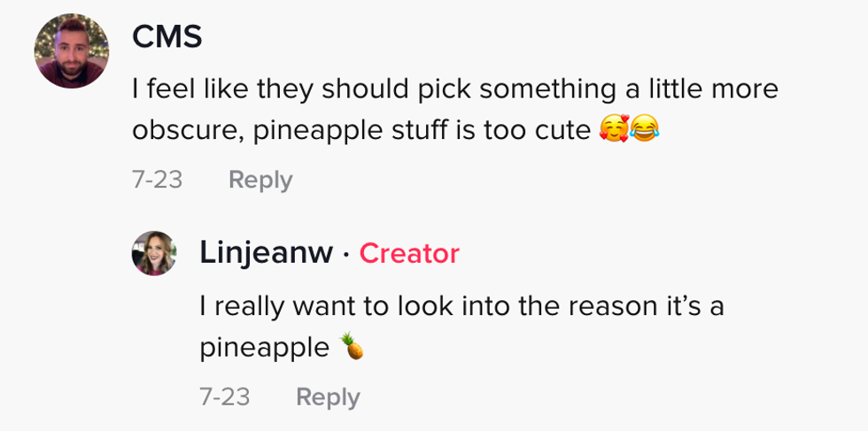Click the line starting "I feel like they"

454,89
